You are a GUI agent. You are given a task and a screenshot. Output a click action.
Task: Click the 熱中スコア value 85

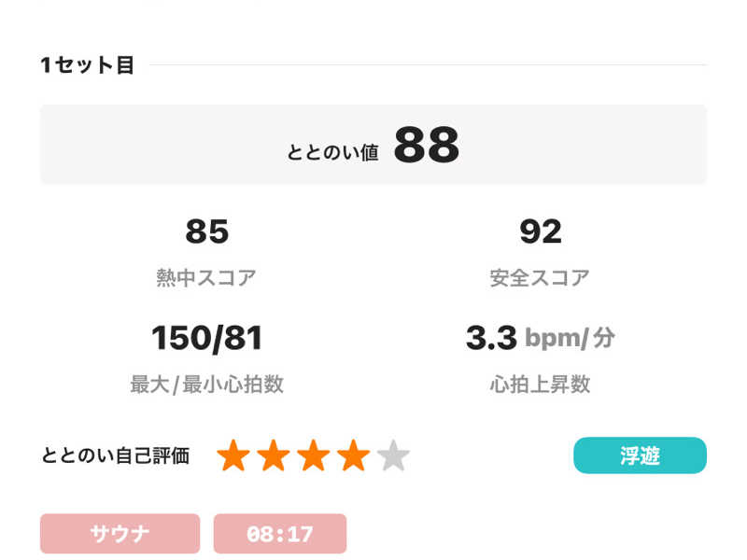pyautogui.click(x=206, y=231)
